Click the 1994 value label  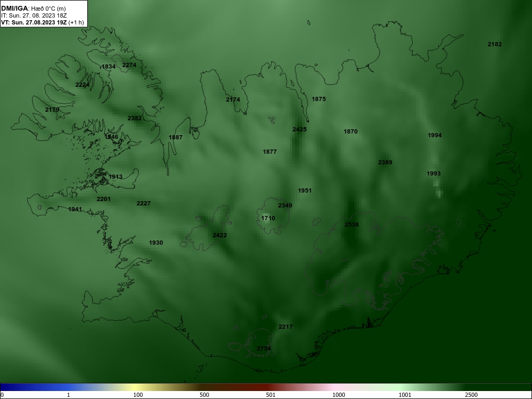click(435, 135)
